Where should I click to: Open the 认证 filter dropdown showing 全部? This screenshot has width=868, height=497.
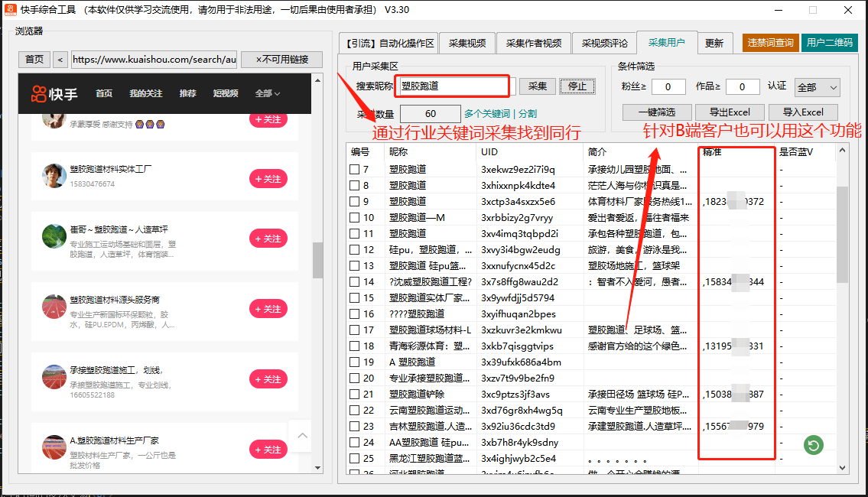click(x=817, y=86)
